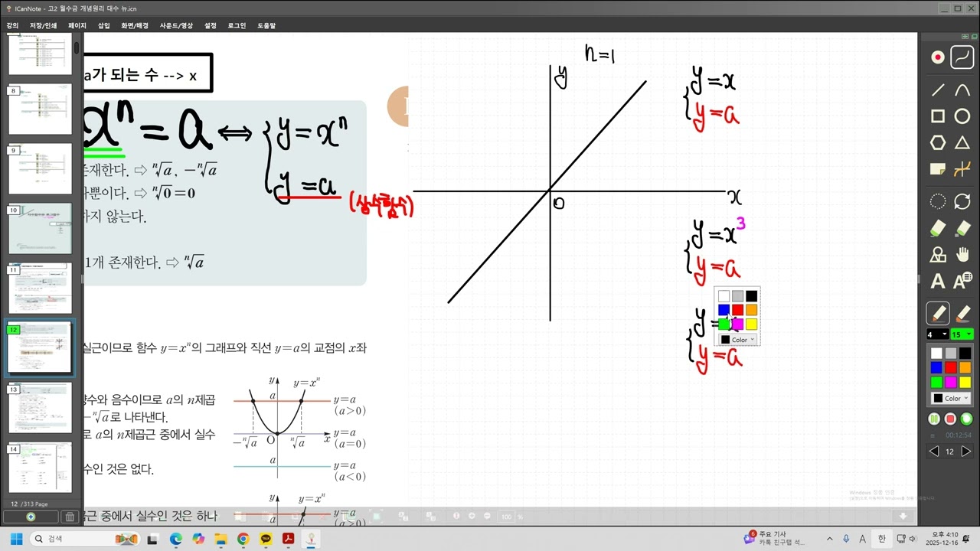Open the 설정 menu
This screenshot has height=551, width=980.
(x=211, y=25)
